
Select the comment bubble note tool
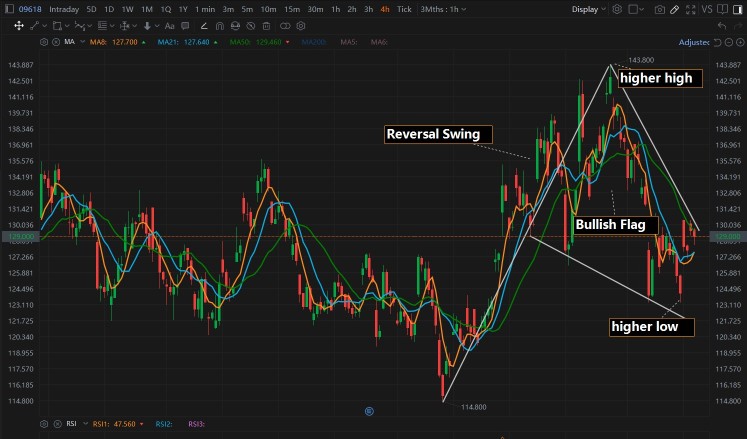coord(185,26)
